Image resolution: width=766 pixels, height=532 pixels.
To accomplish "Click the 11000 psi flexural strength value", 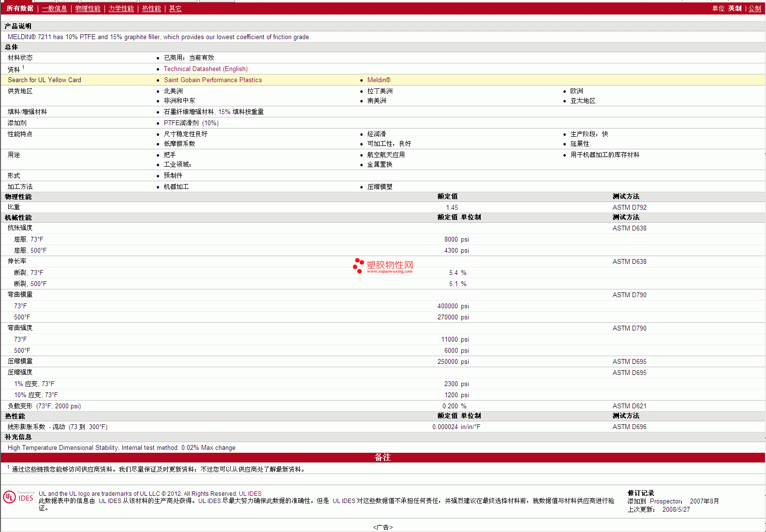I will click(455, 340).
